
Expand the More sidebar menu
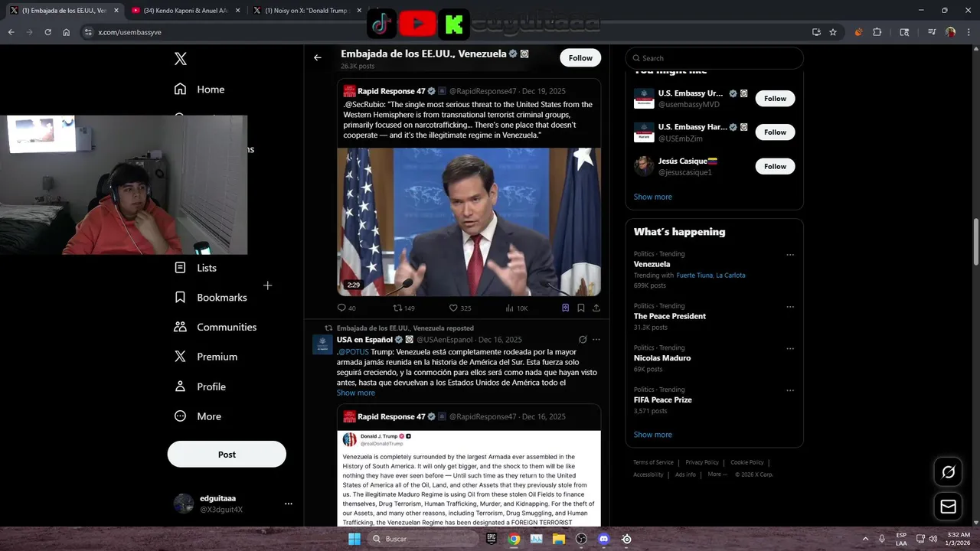click(x=198, y=416)
